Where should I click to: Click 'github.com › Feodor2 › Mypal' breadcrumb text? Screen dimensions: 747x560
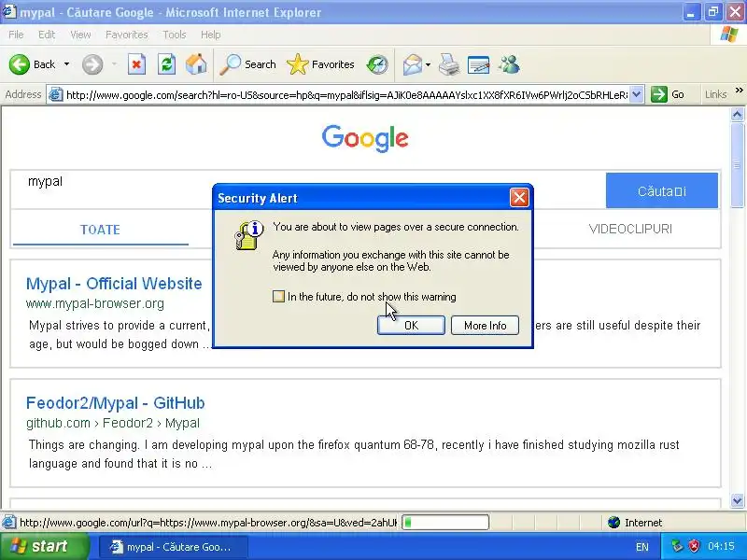tap(113, 423)
